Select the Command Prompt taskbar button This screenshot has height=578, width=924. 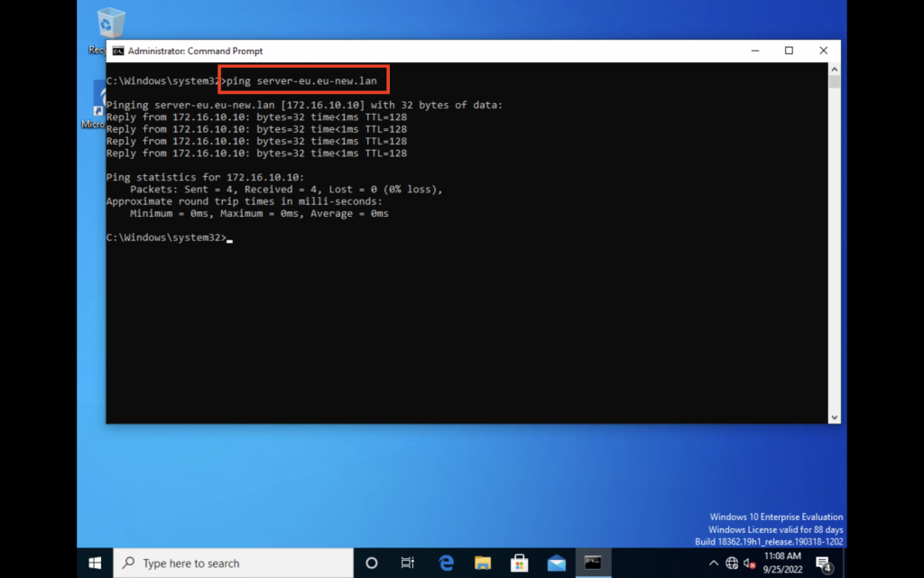(x=593, y=563)
